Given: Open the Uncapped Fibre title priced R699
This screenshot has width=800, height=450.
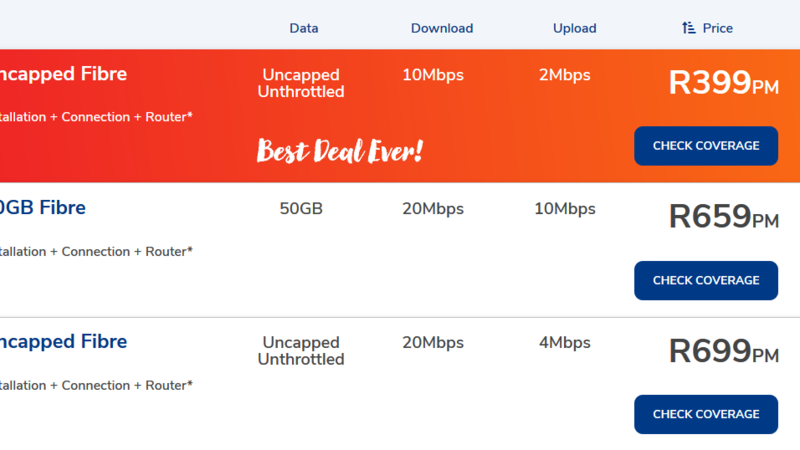Looking at the screenshot, I should tap(62, 341).
